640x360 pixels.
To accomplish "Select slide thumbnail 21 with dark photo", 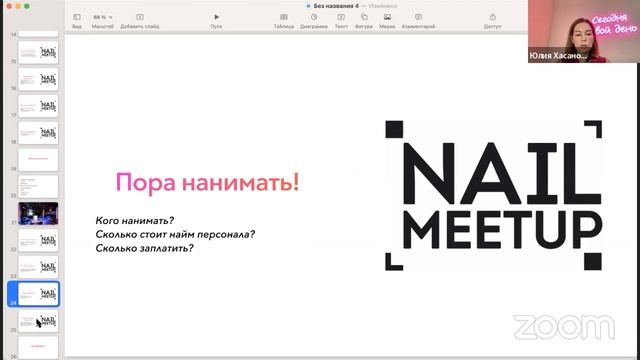I will (x=38, y=213).
